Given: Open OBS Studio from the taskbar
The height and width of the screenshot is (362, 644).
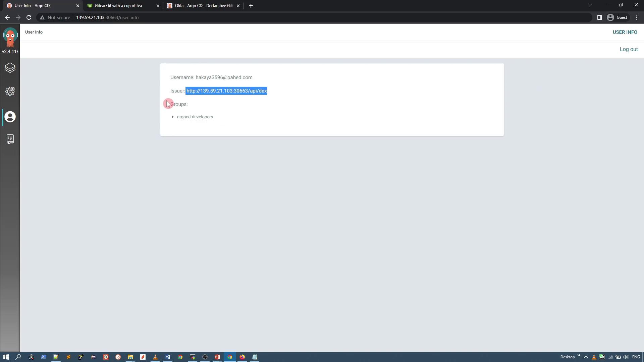Looking at the screenshot, I should [x=205, y=357].
